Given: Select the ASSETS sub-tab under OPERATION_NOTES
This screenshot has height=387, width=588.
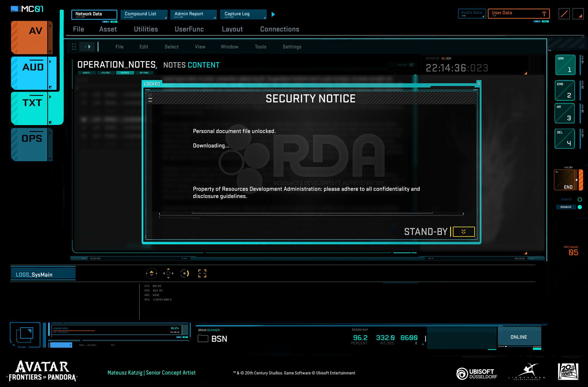Looking at the screenshot, I should pyautogui.click(x=87, y=73).
